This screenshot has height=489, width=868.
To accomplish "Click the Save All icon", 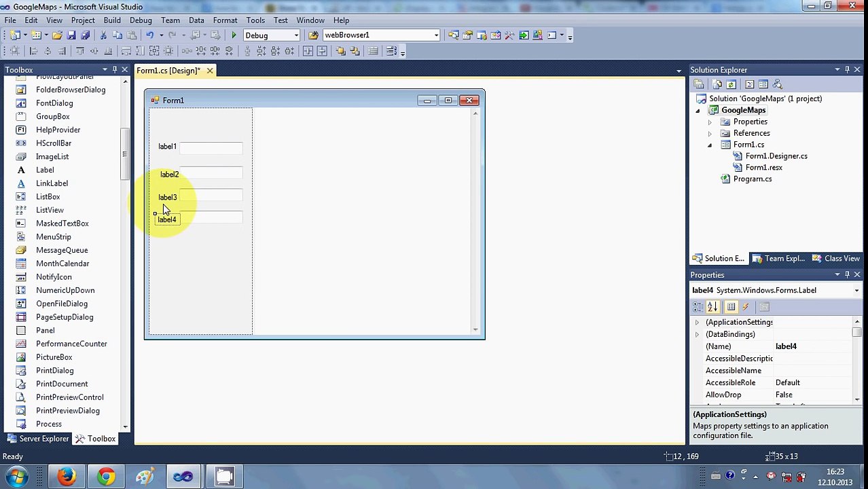I will 85,35.
